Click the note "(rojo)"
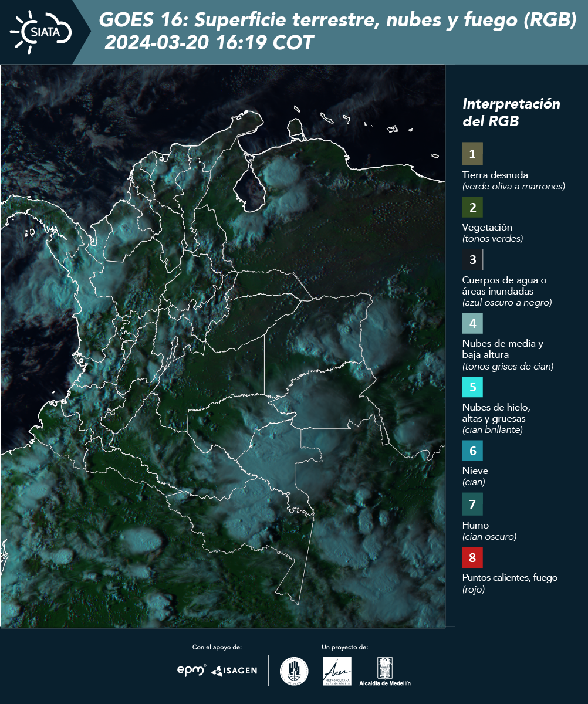 pos(474,590)
